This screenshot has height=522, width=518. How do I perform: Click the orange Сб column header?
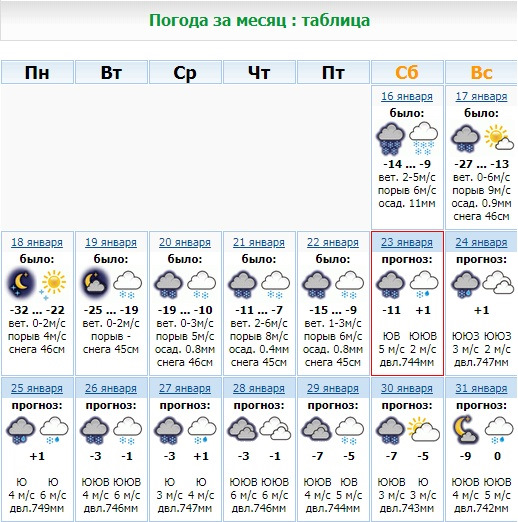pos(407,72)
